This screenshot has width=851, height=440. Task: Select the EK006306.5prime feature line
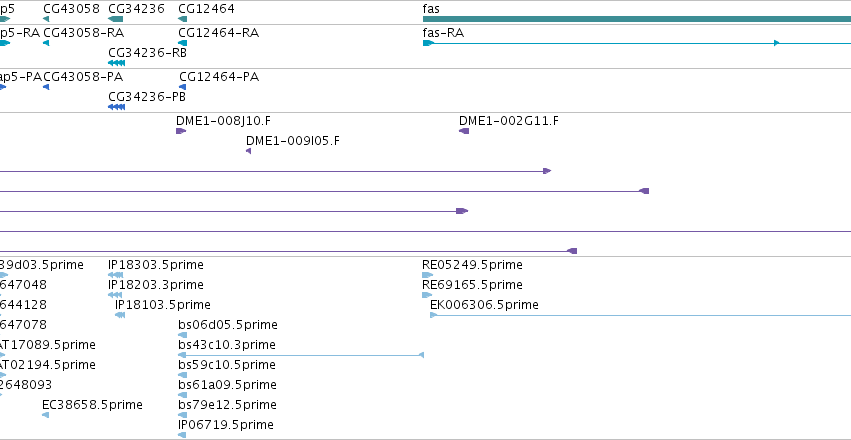[x=640, y=315]
